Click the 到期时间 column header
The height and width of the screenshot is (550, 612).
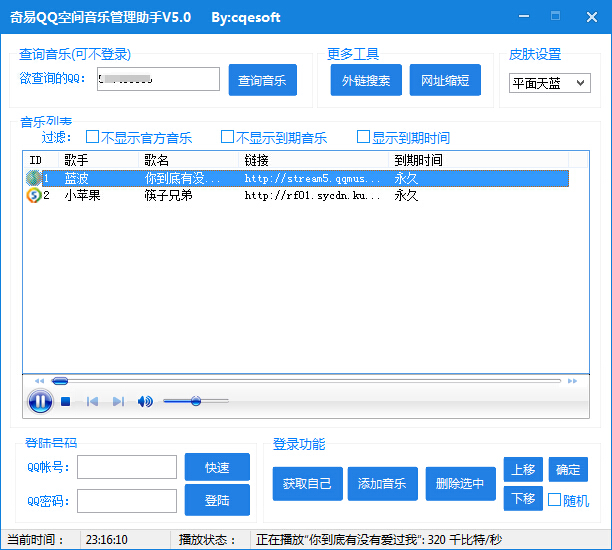478,160
